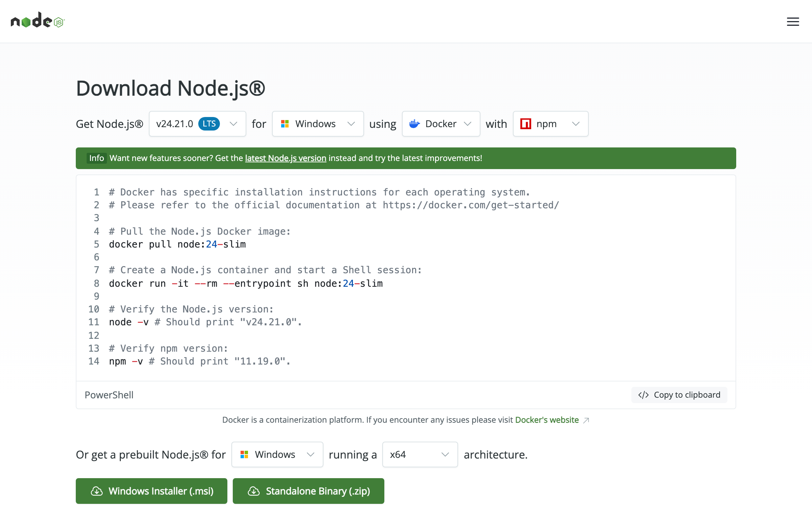
Task: Click the external link arrow after Docker's website
Action: 586,420
